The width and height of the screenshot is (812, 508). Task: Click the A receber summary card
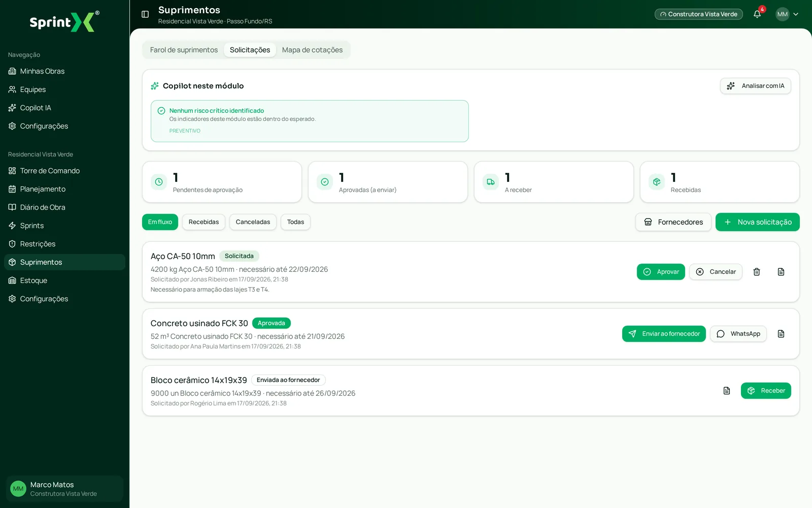(554, 182)
